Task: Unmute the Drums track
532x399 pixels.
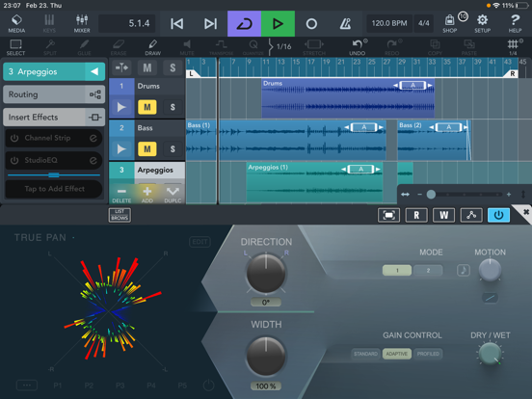Action: 146,107
